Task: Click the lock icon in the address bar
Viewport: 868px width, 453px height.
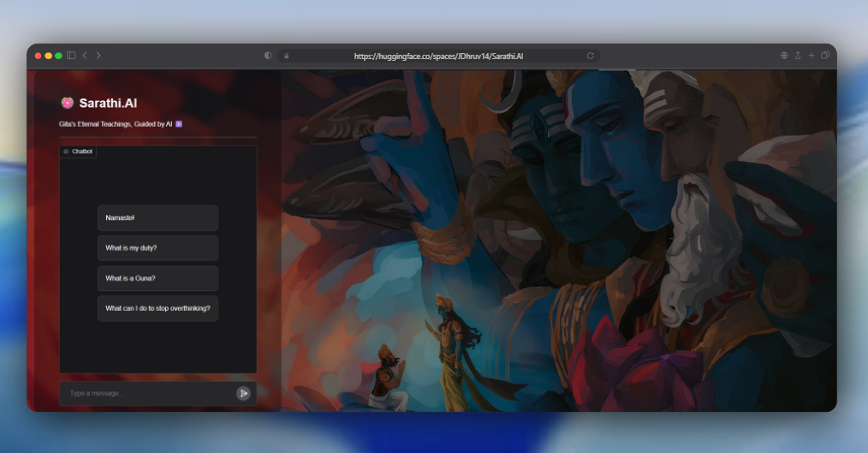Action: click(287, 56)
